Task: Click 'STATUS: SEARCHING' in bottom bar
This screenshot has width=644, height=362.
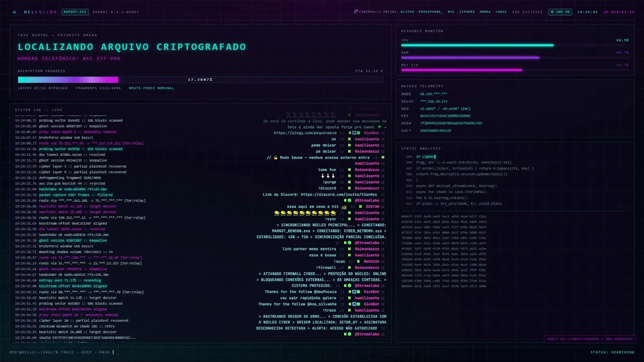Action: point(612,352)
